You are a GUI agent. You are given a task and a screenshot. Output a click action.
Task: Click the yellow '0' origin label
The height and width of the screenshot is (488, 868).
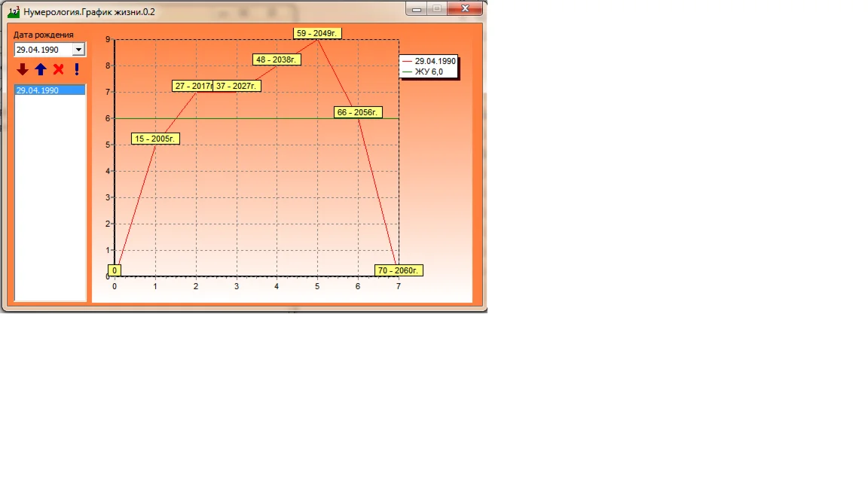[x=115, y=270]
